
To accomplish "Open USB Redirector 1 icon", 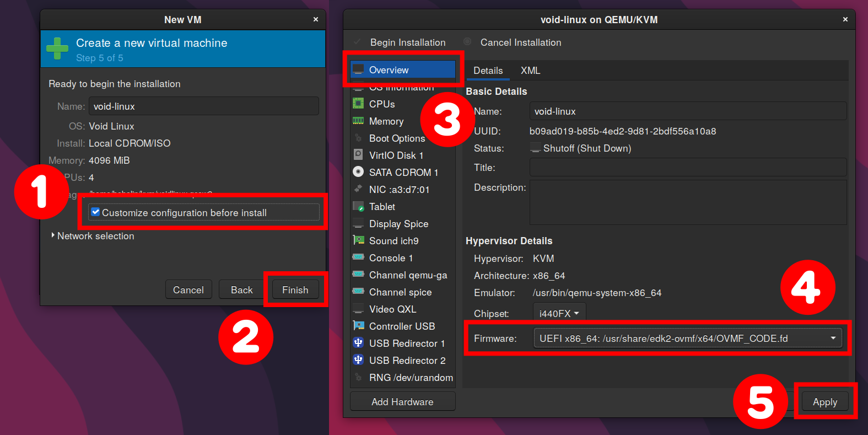I will click(x=358, y=343).
